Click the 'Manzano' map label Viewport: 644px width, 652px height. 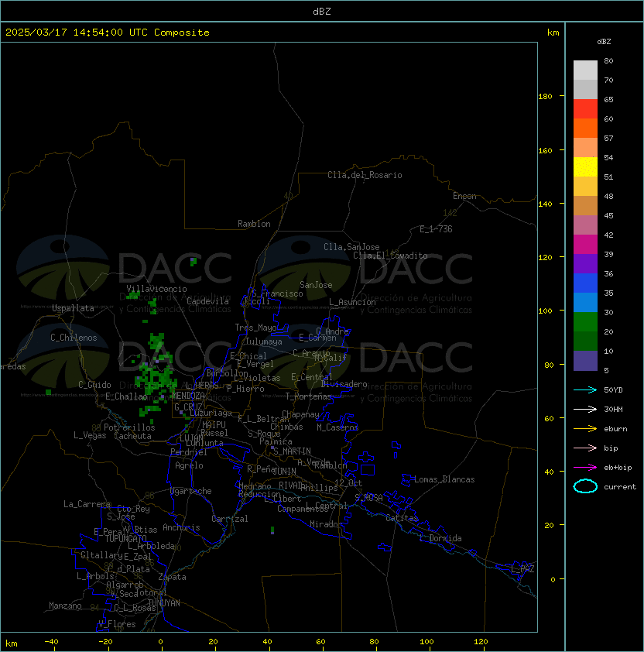65,606
